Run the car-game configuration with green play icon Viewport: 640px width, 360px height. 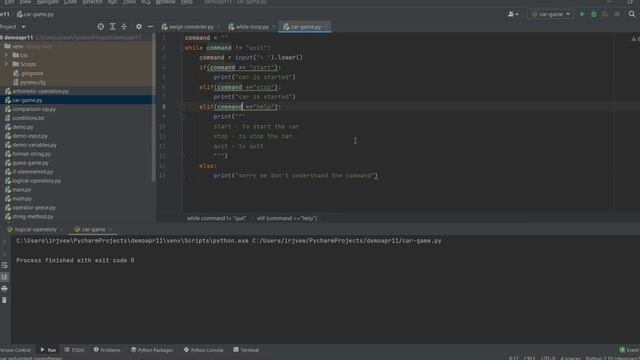pos(582,14)
